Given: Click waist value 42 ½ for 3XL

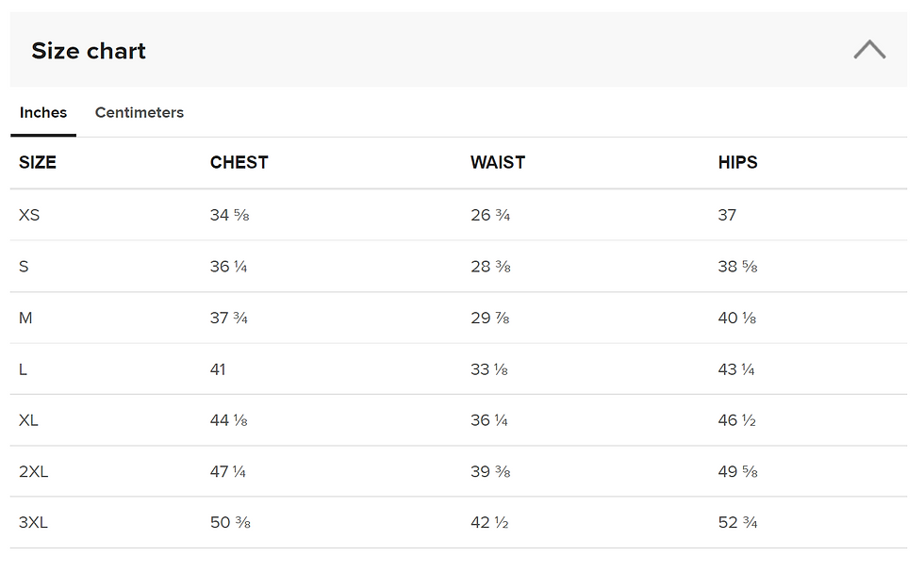Looking at the screenshot, I should coord(489,522).
